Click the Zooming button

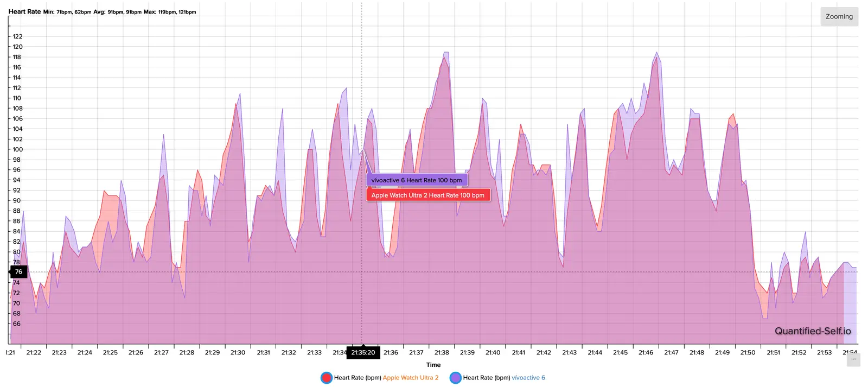click(x=839, y=17)
